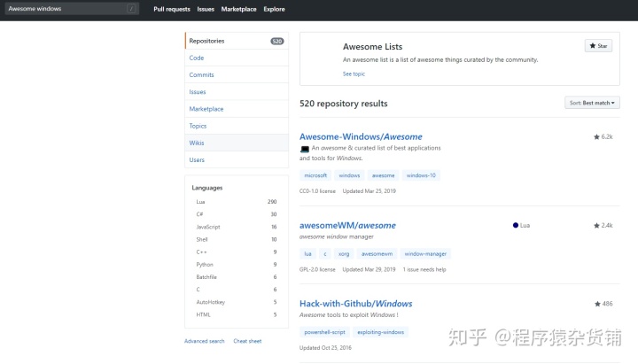This screenshot has width=638, height=364.
Task: Open the Sort: Best match dropdown
Action: (592, 103)
